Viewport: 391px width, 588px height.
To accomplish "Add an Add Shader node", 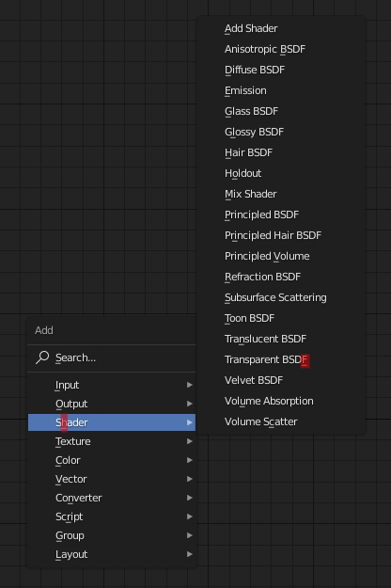I will pos(281,28).
